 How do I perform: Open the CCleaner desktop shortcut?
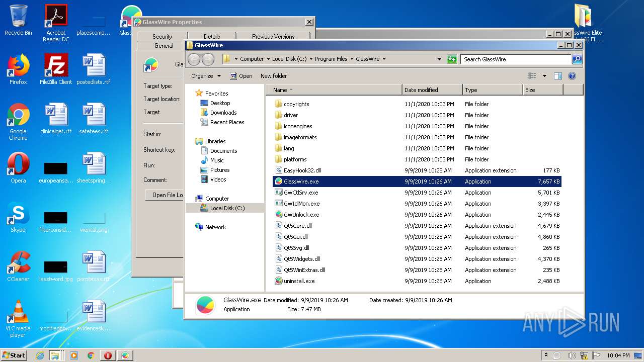(x=18, y=266)
